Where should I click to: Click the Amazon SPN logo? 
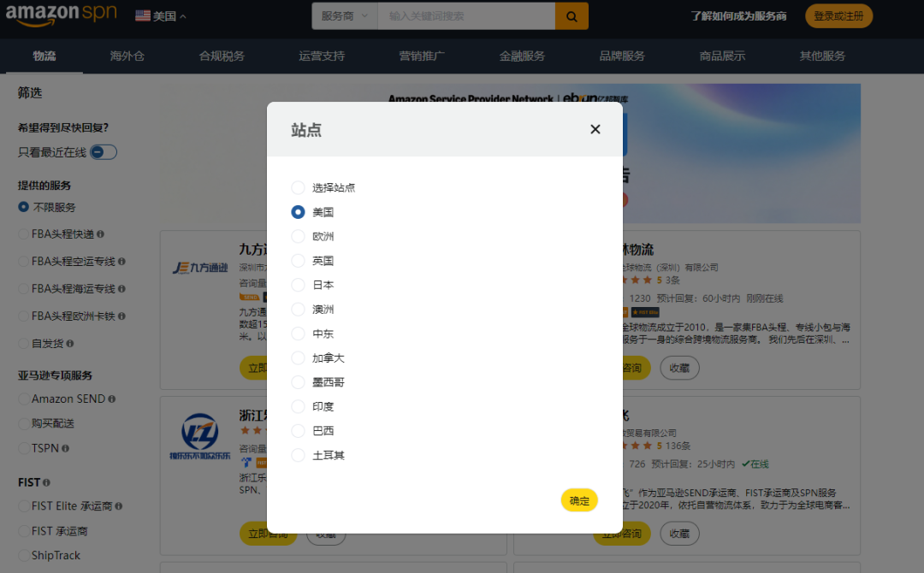tap(62, 15)
